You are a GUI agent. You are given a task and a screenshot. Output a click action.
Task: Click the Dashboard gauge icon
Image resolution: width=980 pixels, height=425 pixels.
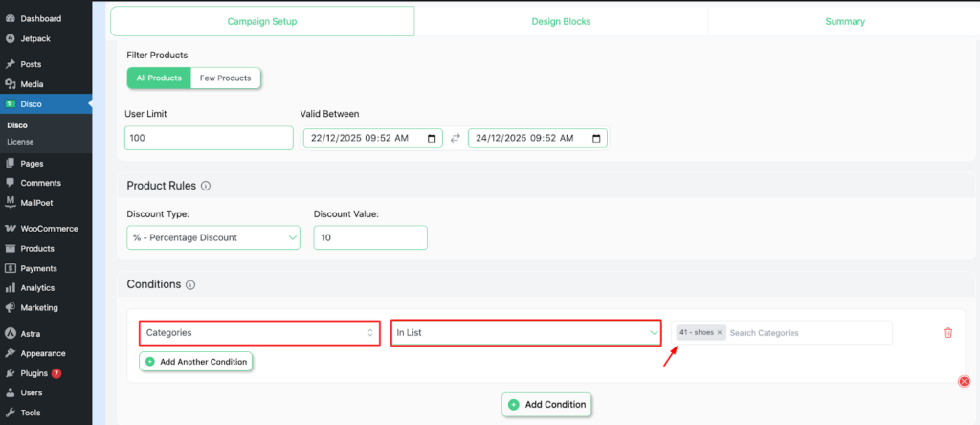[x=10, y=19]
